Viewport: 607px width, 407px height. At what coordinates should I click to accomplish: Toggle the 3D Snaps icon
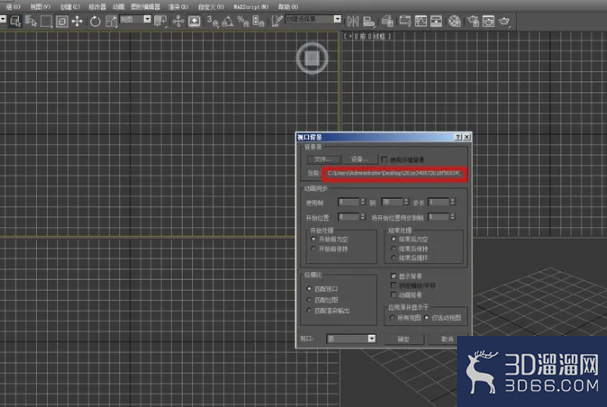(x=212, y=21)
